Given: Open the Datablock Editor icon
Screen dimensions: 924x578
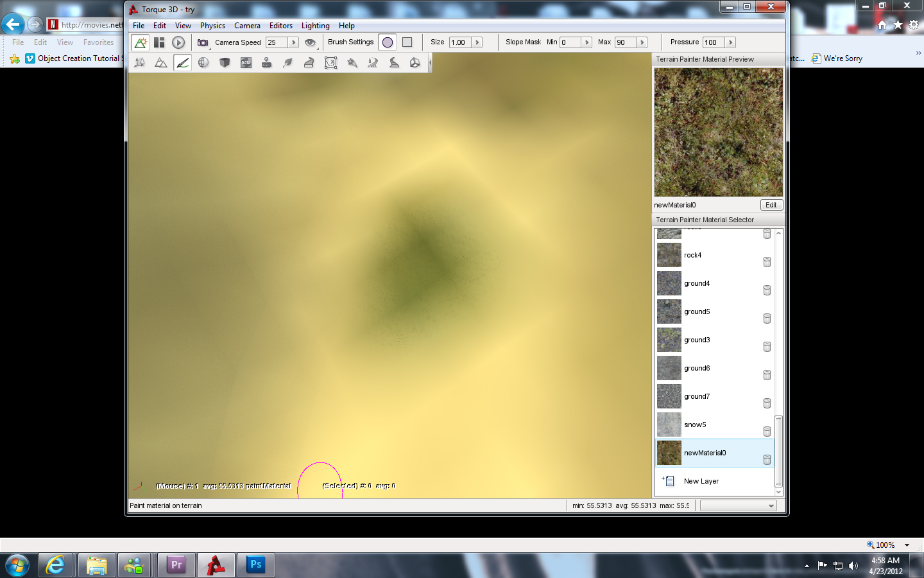Looking at the screenshot, I should [x=246, y=62].
